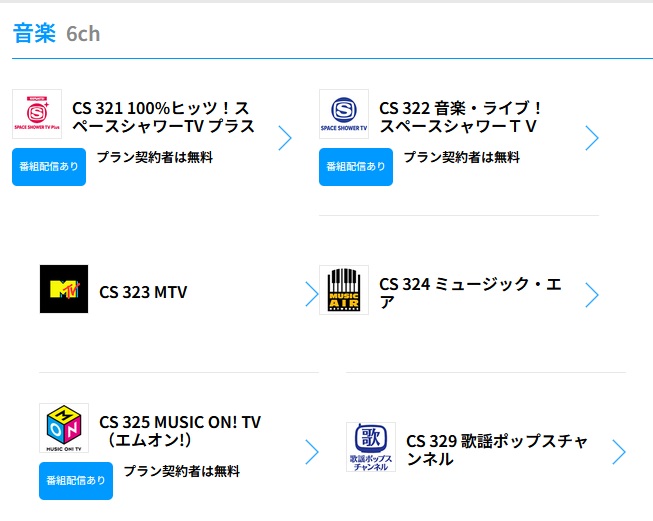Open the CS 322 音楽・ライブ! title link
The width and height of the screenshot is (653, 521).
point(460,117)
